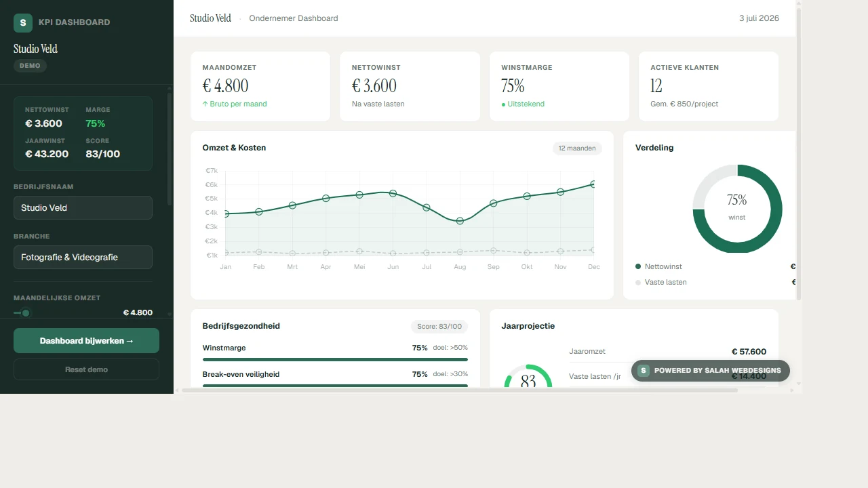Screen dimensions: 868x488
Task: Click the Score 83/100 value in sidebar
Action: (x=103, y=154)
